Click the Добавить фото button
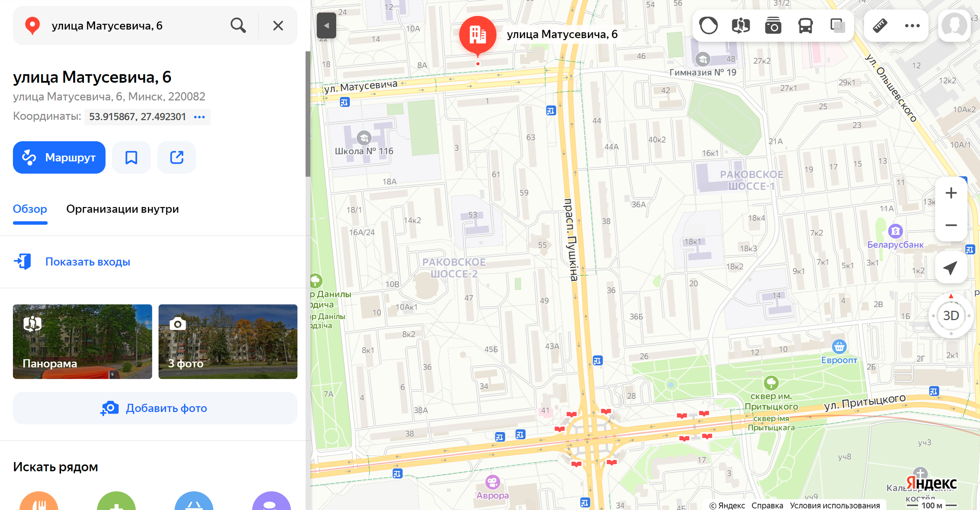Viewport: 980px width, 510px height. click(x=155, y=408)
